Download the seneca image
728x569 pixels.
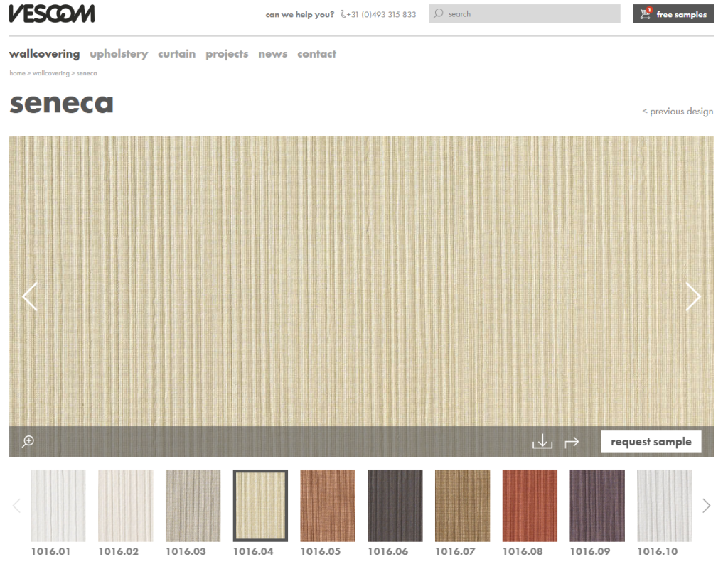click(x=542, y=441)
